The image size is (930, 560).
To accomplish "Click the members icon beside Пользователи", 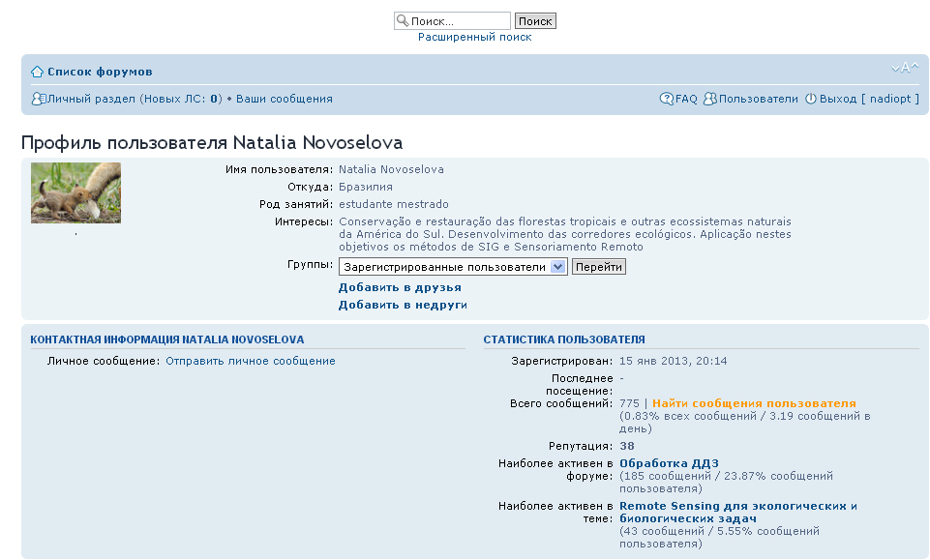I will click(x=710, y=99).
